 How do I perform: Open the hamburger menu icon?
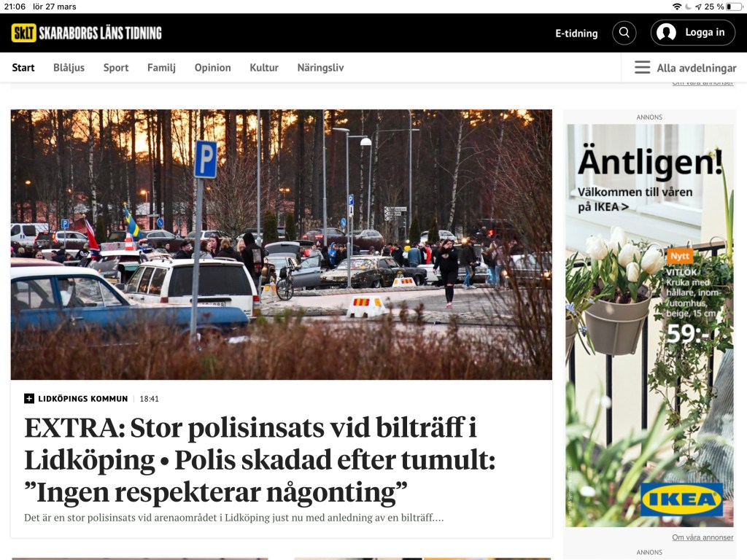click(x=642, y=67)
